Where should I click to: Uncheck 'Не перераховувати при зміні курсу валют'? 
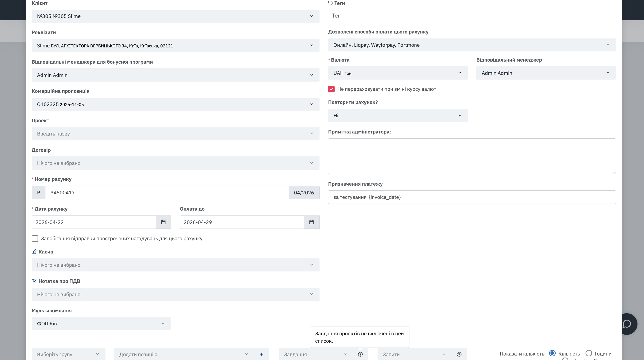pos(331,89)
